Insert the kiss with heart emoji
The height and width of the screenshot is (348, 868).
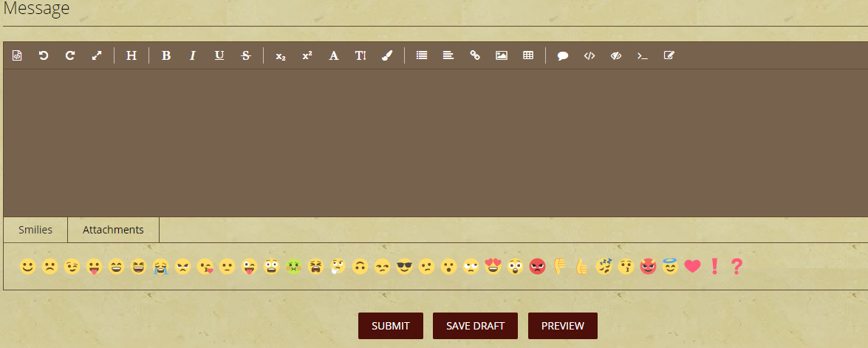point(205,267)
